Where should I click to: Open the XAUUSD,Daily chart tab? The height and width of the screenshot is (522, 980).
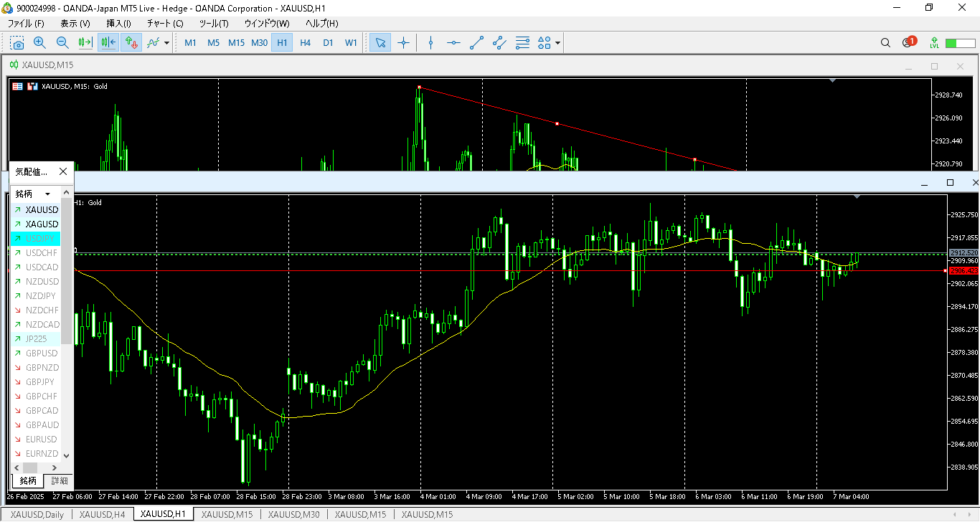click(x=37, y=514)
